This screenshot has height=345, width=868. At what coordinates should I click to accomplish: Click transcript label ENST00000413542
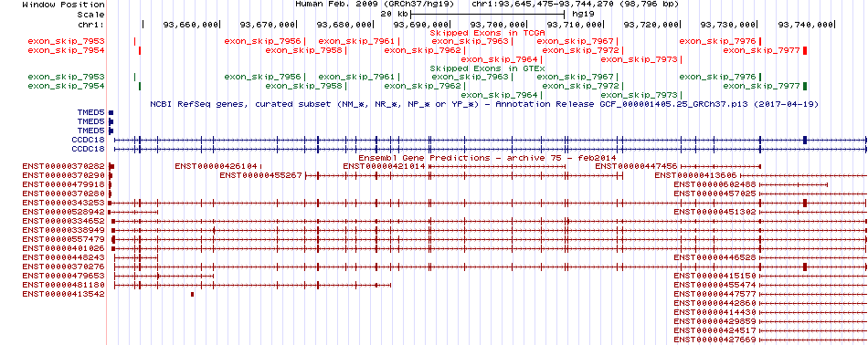(64, 294)
